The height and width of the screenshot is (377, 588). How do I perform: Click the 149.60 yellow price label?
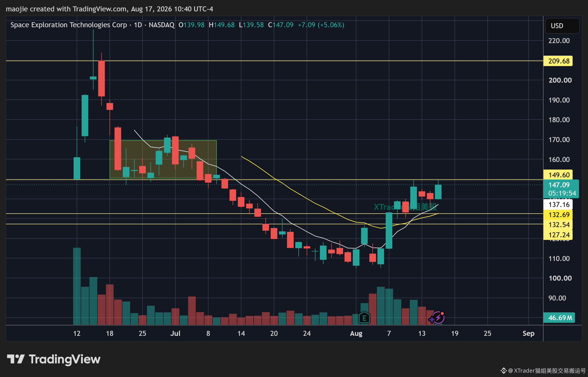click(x=558, y=175)
